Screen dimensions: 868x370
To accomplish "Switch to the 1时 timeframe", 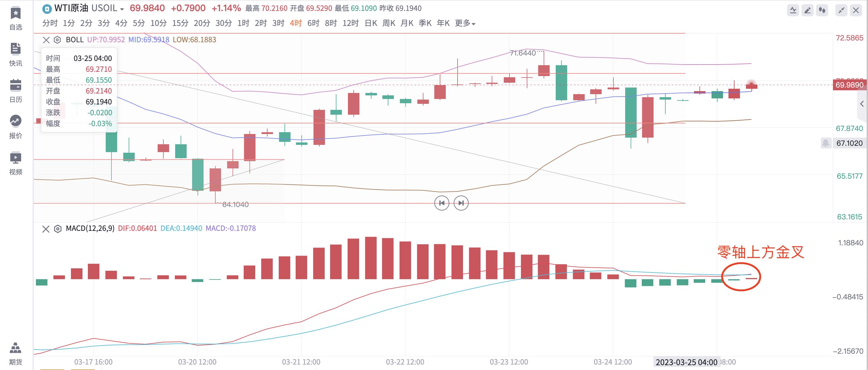I will (x=243, y=23).
